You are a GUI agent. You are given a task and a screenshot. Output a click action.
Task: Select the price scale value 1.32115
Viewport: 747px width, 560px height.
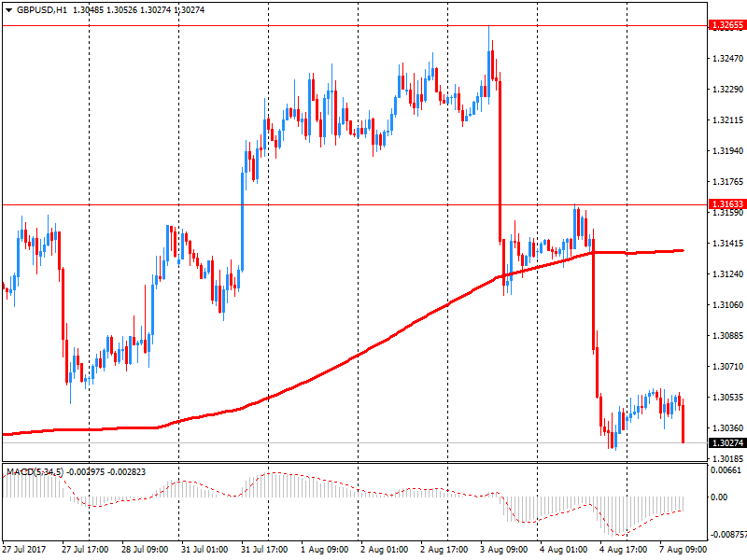[727, 120]
